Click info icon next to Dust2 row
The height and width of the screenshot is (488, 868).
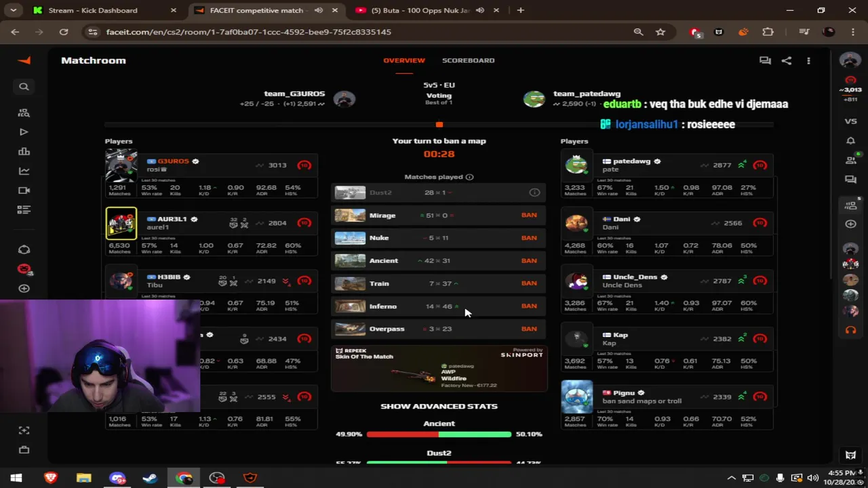[534, 192]
